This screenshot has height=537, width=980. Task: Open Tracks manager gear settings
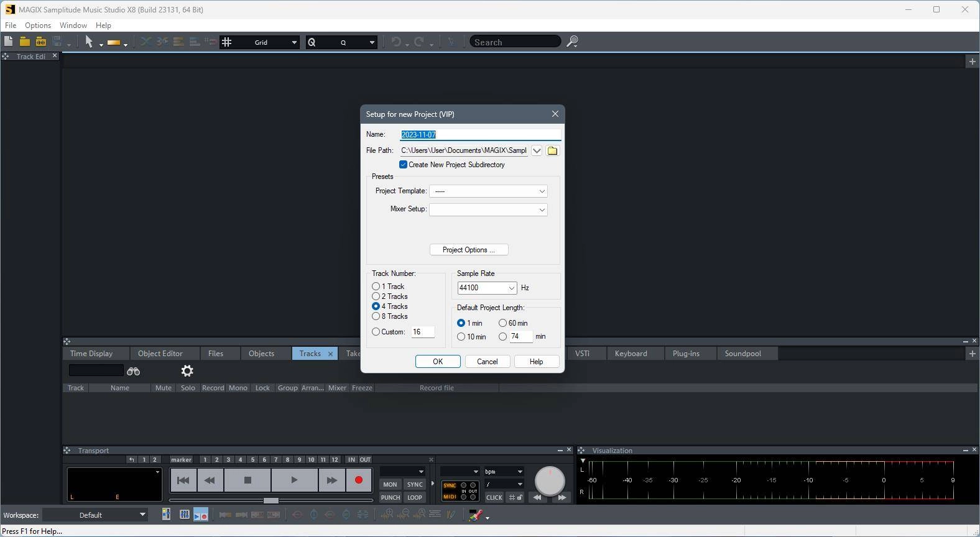[187, 371]
